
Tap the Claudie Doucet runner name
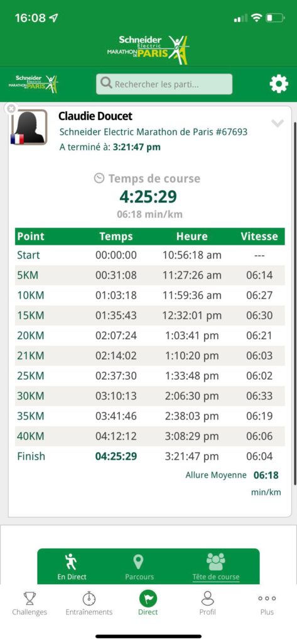95,116
